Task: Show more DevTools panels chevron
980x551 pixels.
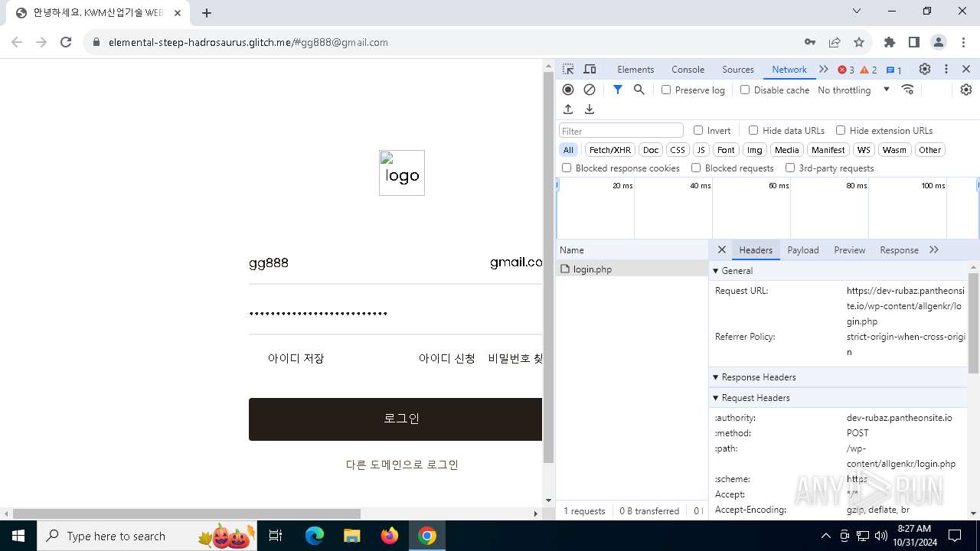Action: point(824,69)
